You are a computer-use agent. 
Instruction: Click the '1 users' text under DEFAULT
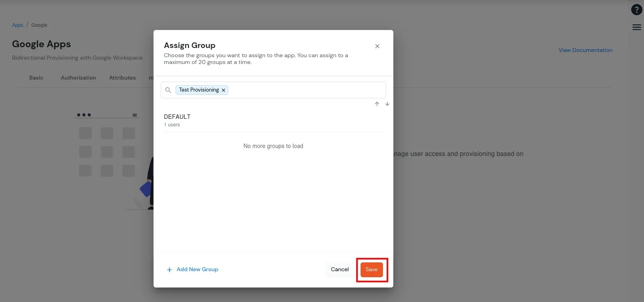(x=172, y=125)
